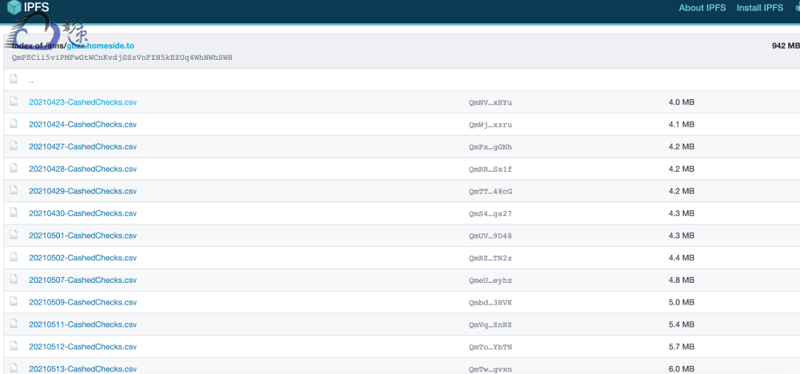Click file icon for 20210424-CashedChecks.csv
800x374 pixels.
coord(14,123)
